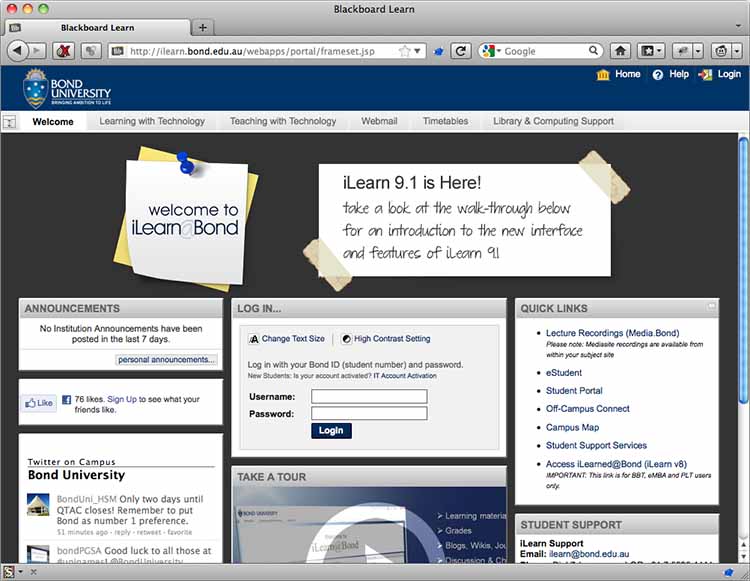
Task: Click the blue Login submit button
Action: pos(331,431)
